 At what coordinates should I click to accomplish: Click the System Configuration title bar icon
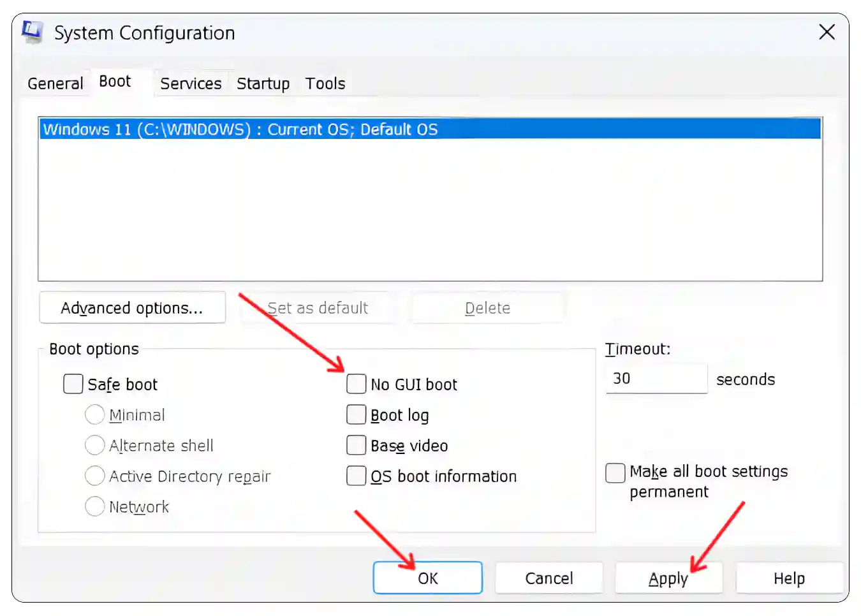point(32,31)
